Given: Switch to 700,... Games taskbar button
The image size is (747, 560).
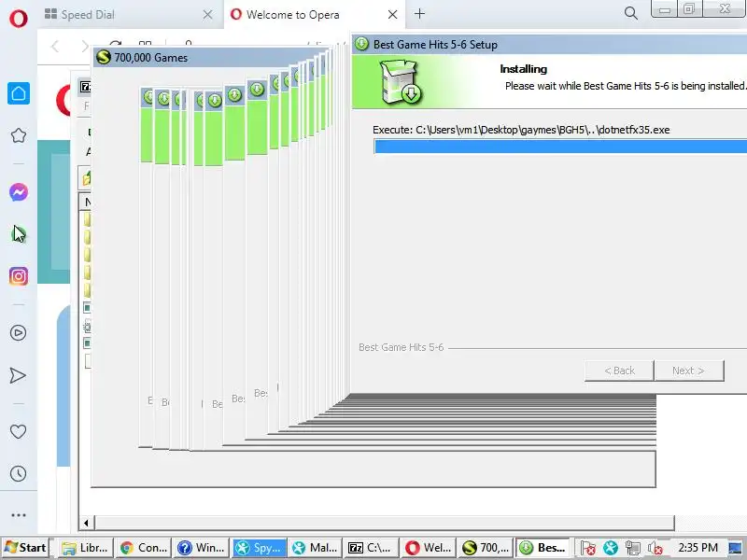Looking at the screenshot, I should (485, 548).
